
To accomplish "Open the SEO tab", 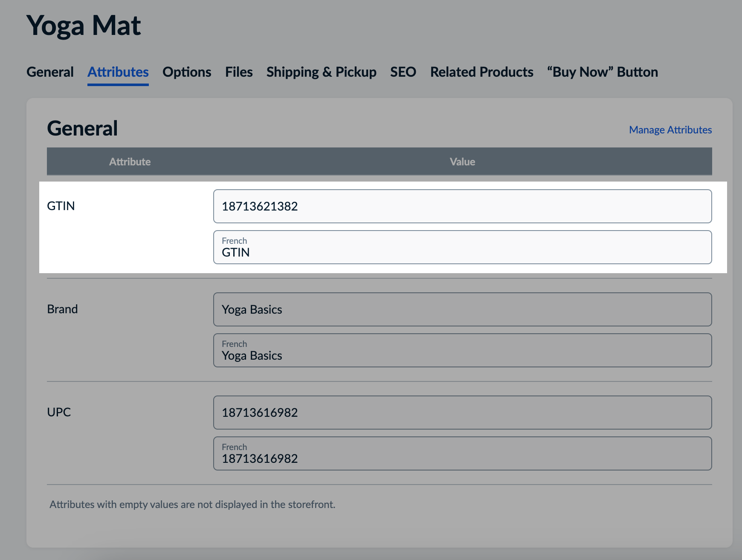I will click(403, 72).
